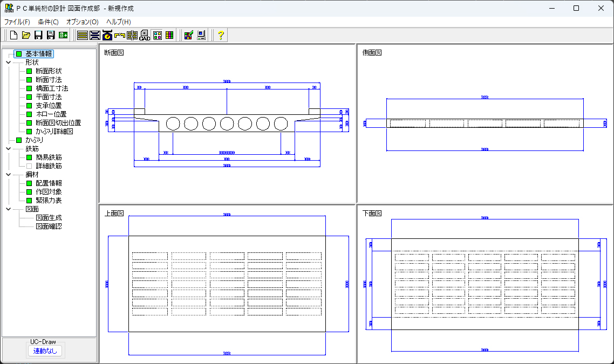The height and width of the screenshot is (364, 614).
Task: Open the ヘルプ(H) menu
Action: (x=119, y=22)
